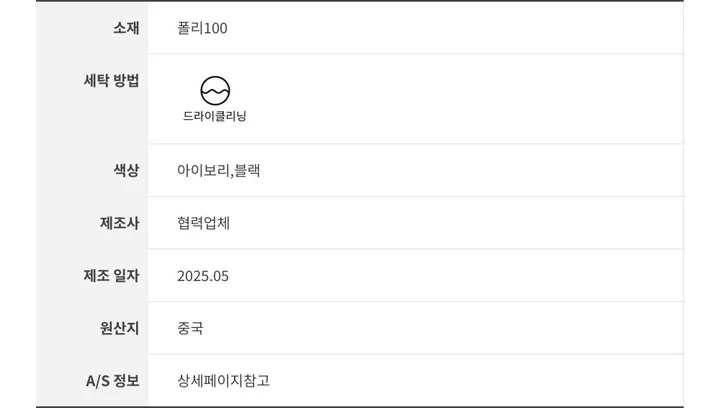The image size is (720, 408).
Task: Select the 2025.05 manufacture date
Action: coord(203,276)
